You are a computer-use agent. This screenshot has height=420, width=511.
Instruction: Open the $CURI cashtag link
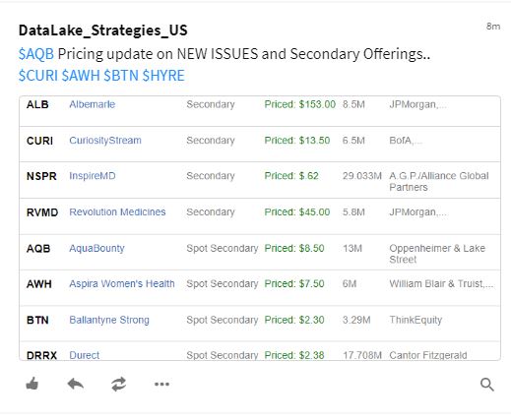pyautogui.click(x=38, y=76)
